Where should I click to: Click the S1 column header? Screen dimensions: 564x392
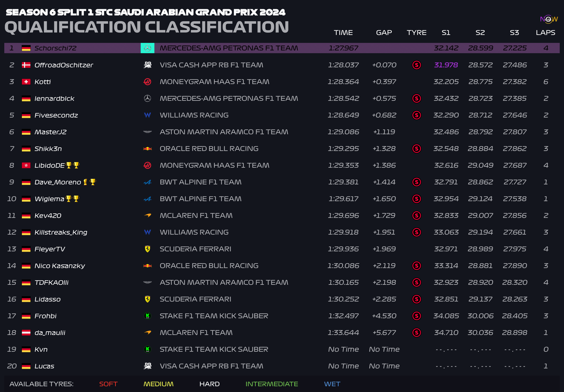tap(446, 33)
